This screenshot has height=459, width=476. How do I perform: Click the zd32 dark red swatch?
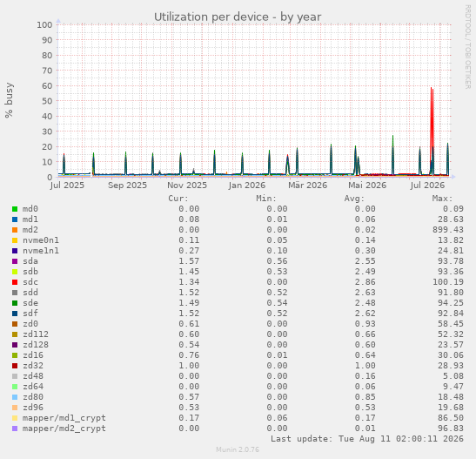click(15, 366)
